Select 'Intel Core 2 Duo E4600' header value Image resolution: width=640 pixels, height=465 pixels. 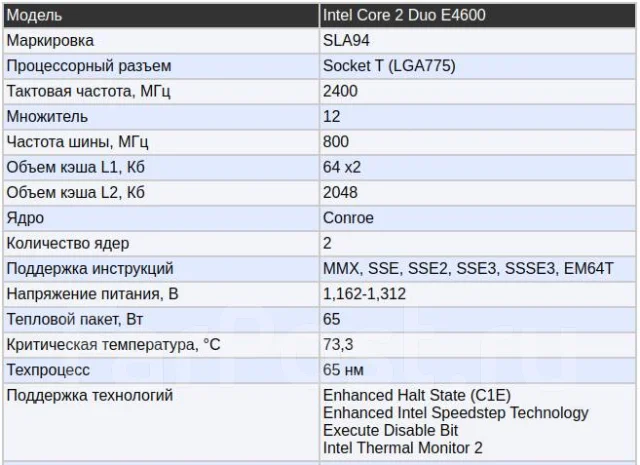(404, 15)
